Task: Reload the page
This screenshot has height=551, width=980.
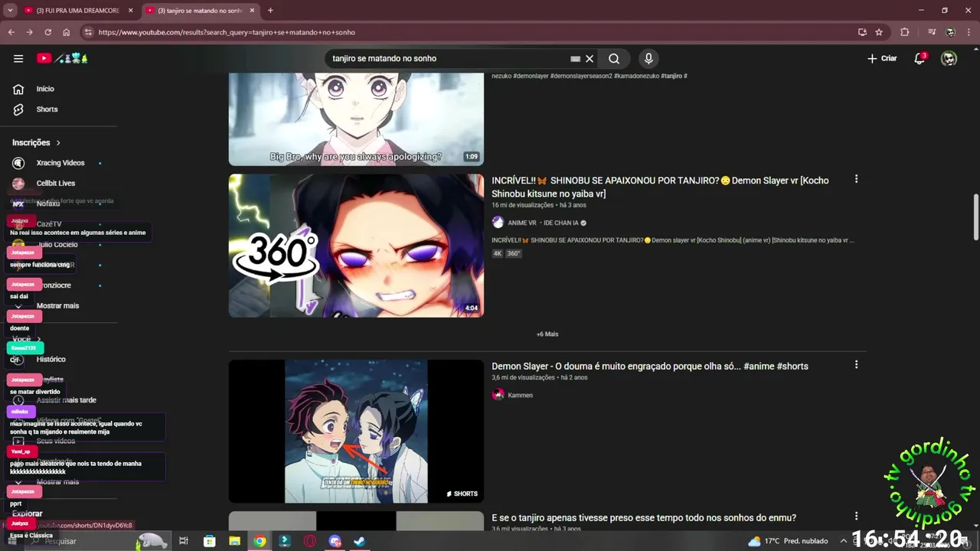Action: point(47,32)
